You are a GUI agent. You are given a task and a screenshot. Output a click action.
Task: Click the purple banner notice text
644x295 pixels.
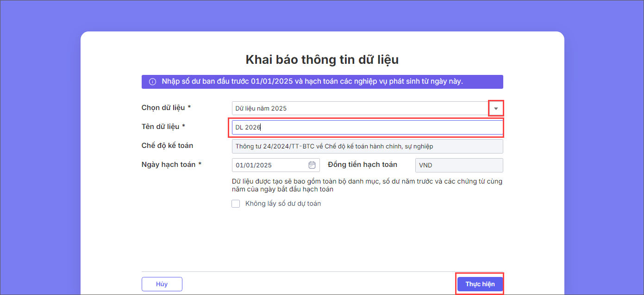coord(312,82)
